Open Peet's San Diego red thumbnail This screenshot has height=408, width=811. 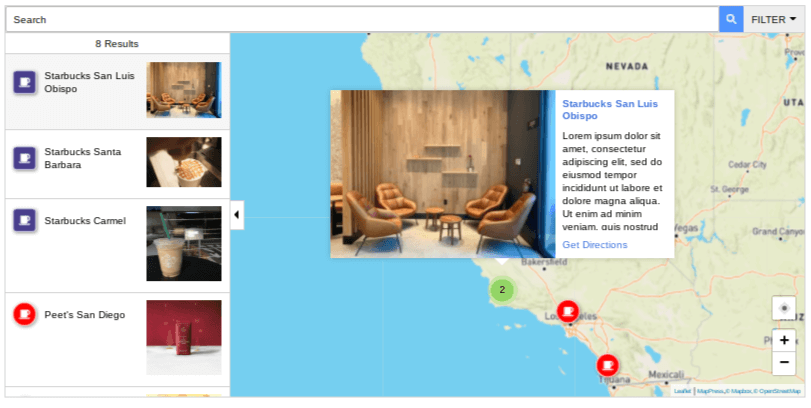tap(184, 337)
